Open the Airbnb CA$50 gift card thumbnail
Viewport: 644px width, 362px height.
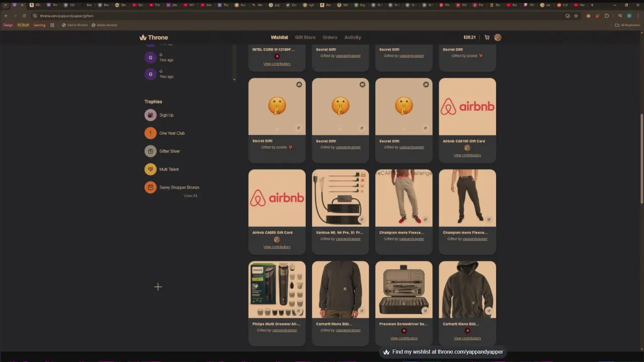[x=277, y=198]
